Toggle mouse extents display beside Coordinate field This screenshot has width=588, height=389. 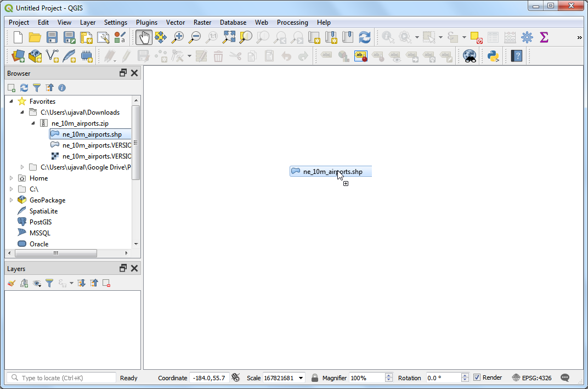tap(236, 377)
